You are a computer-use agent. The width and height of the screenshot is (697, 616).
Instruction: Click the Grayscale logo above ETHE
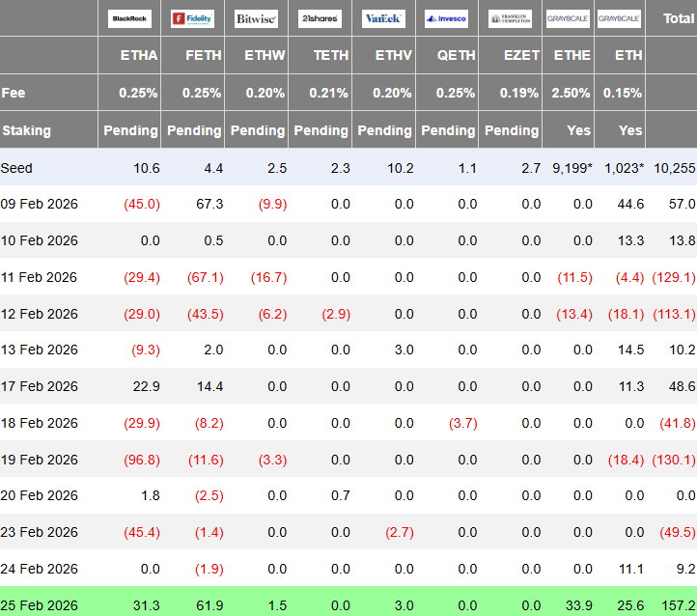(568, 18)
